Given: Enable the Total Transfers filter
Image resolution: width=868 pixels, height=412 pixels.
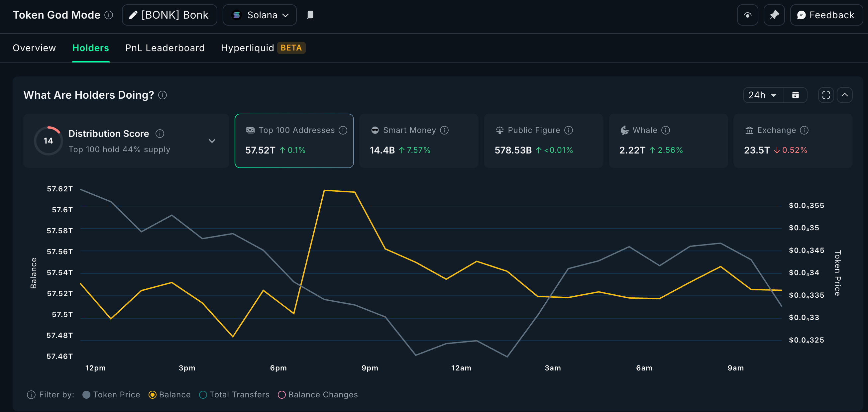Looking at the screenshot, I should pyautogui.click(x=234, y=394).
